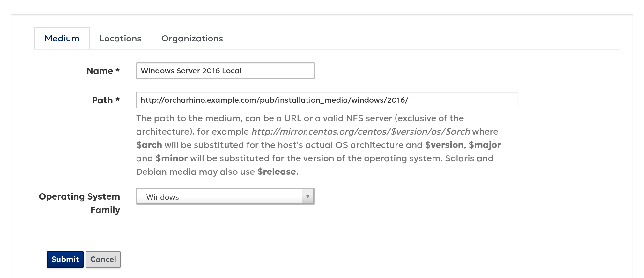The height and width of the screenshot is (278, 644).
Task: Select the Medium tab
Action: coord(62,39)
